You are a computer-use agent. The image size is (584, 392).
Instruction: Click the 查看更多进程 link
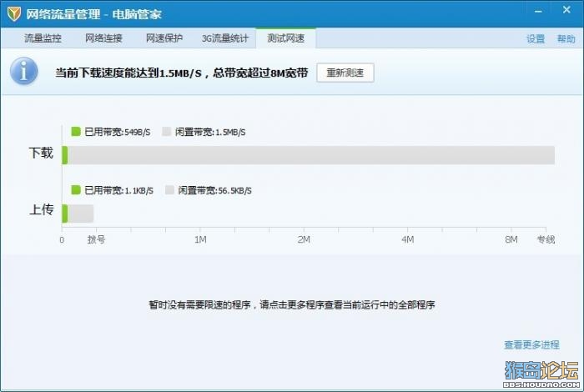[532, 344]
